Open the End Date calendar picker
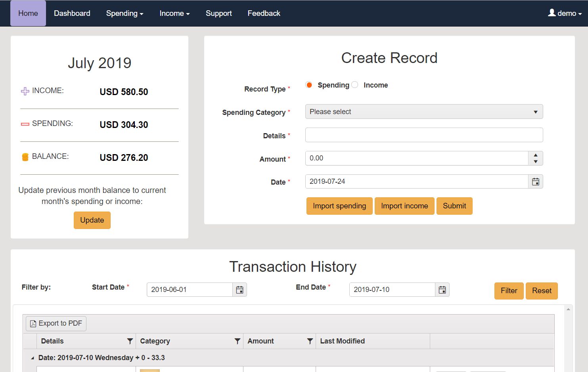588x372 pixels. click(442, 290)
